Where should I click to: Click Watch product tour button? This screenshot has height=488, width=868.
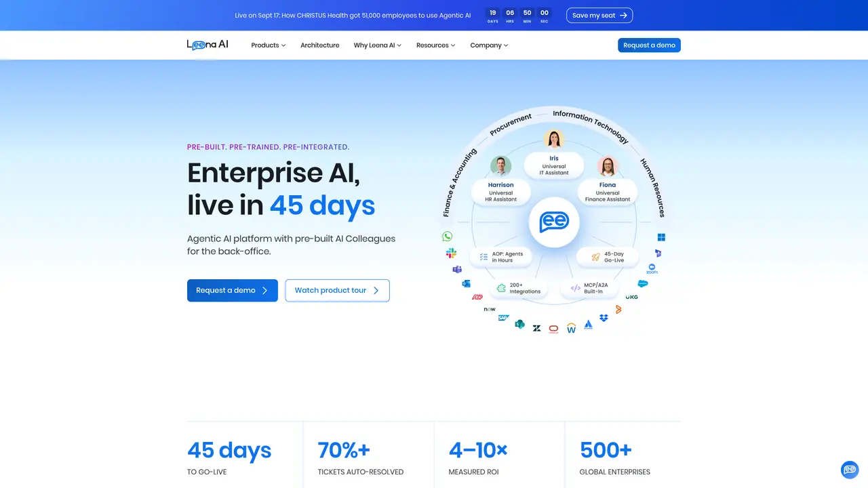tap(337, 290)
